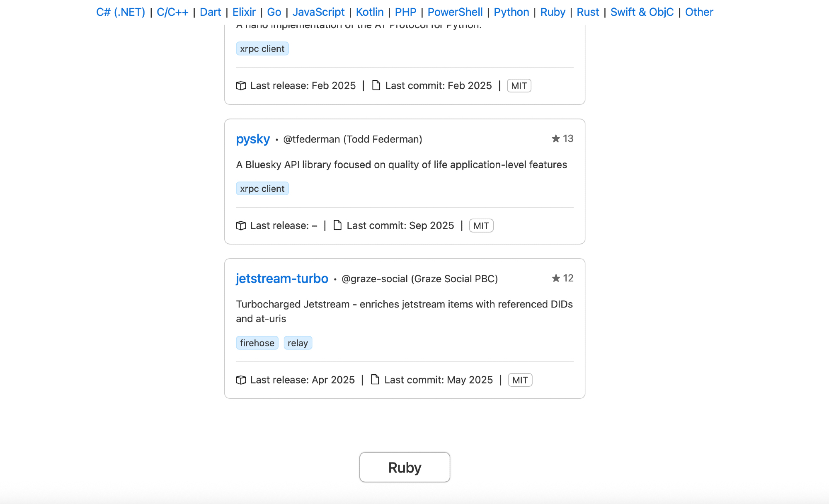Jump to the Python section in the top nav
Screen dimensions: 829x504
[x=511, y=12]
